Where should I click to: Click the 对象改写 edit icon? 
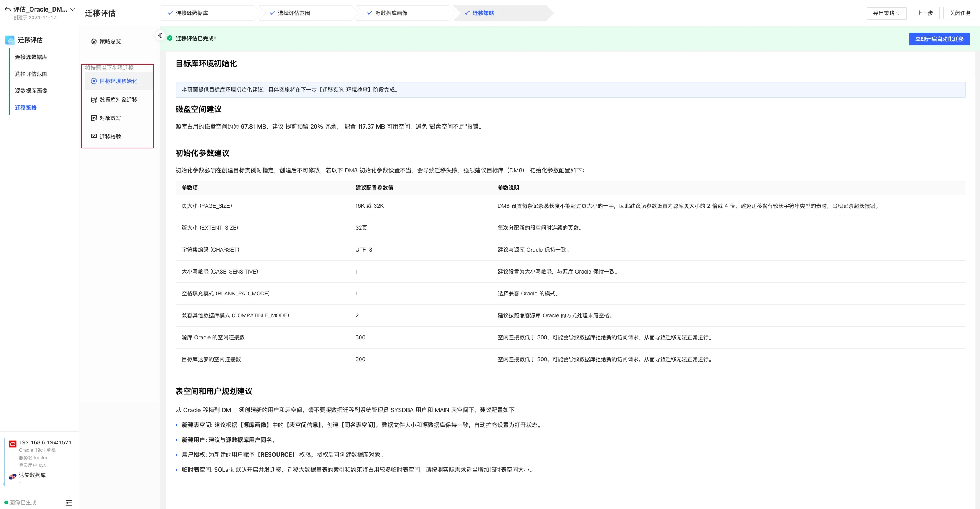(x=94, y=118)
